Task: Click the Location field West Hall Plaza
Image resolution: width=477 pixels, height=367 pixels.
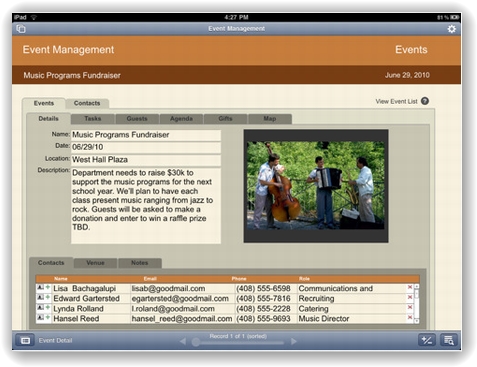Action: [x=146, y=160]
